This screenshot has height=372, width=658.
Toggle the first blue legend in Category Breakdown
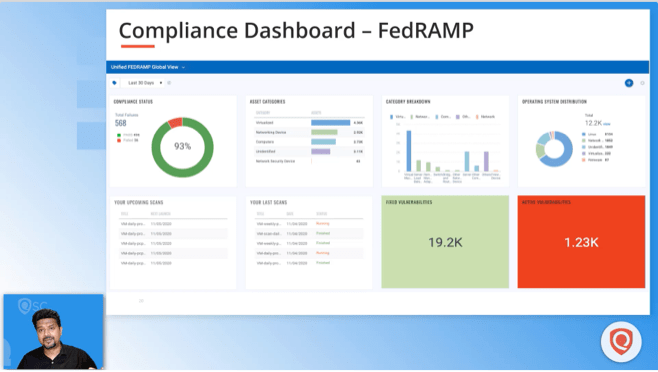pos(397,117)
